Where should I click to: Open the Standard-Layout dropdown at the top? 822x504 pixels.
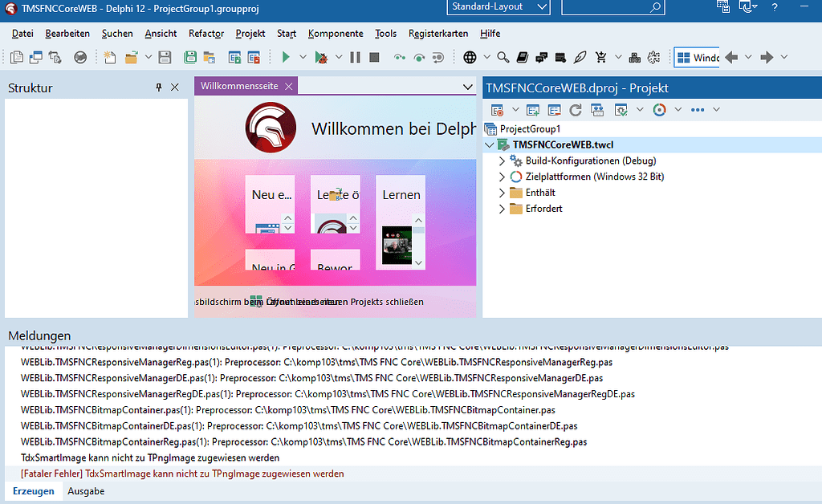[498, 7]
